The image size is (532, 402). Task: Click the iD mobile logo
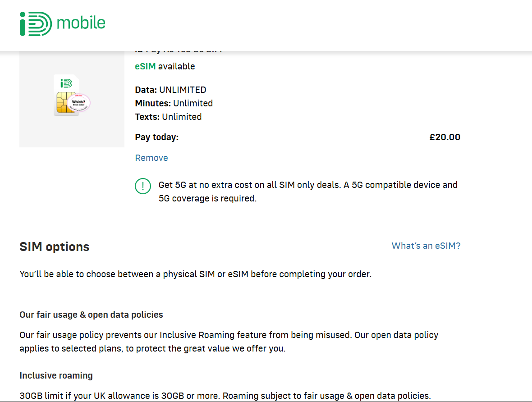(x=62, y=24)
